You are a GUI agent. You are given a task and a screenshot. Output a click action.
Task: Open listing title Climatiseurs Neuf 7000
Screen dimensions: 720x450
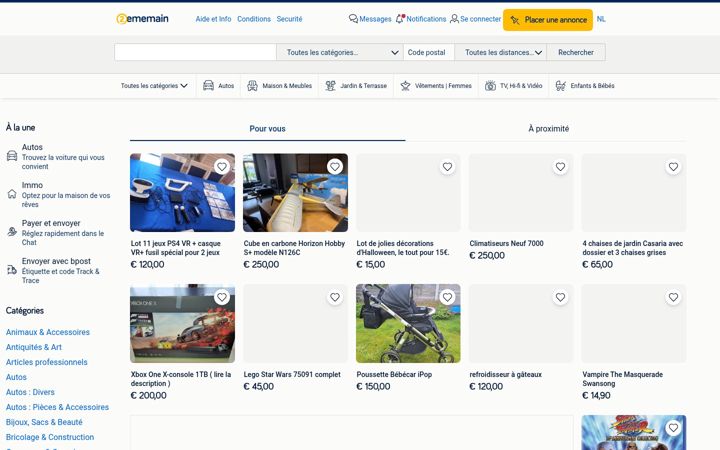coord(506,243)
